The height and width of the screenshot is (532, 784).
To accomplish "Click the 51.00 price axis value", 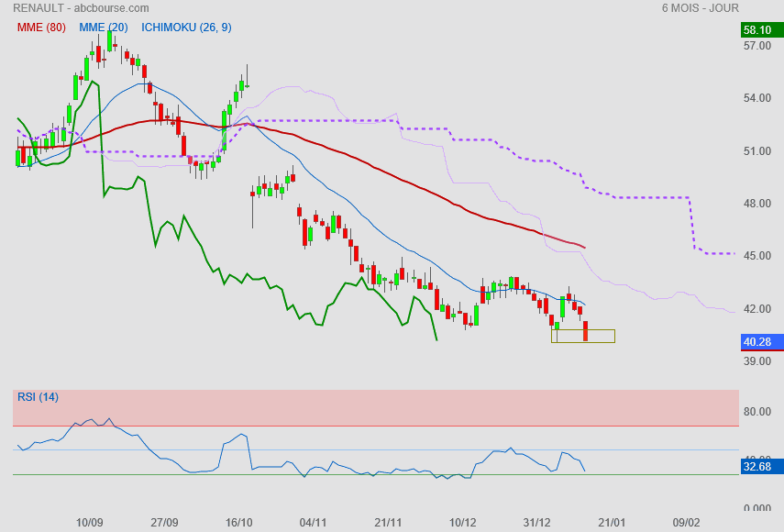I will (x=757, y=151).
